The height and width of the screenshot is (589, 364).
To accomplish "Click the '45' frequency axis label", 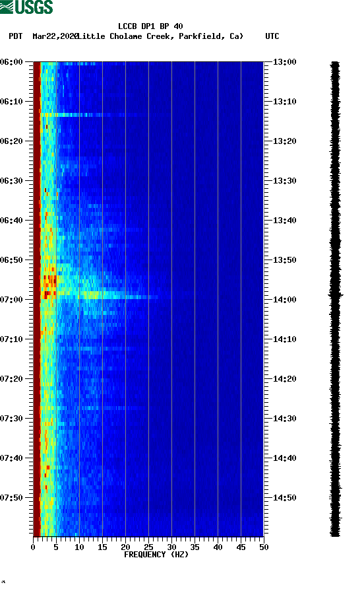I will click(241, 547).
